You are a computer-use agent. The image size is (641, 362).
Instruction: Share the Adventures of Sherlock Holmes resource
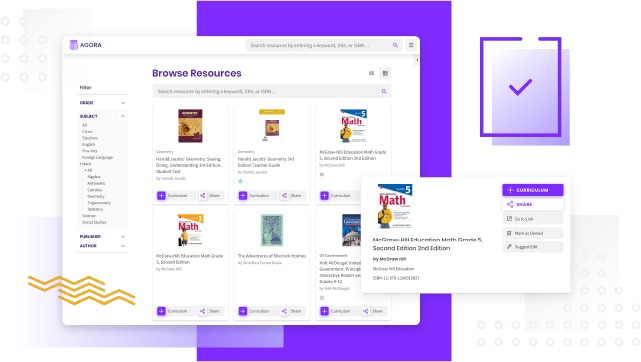click(x=292, y=311)
